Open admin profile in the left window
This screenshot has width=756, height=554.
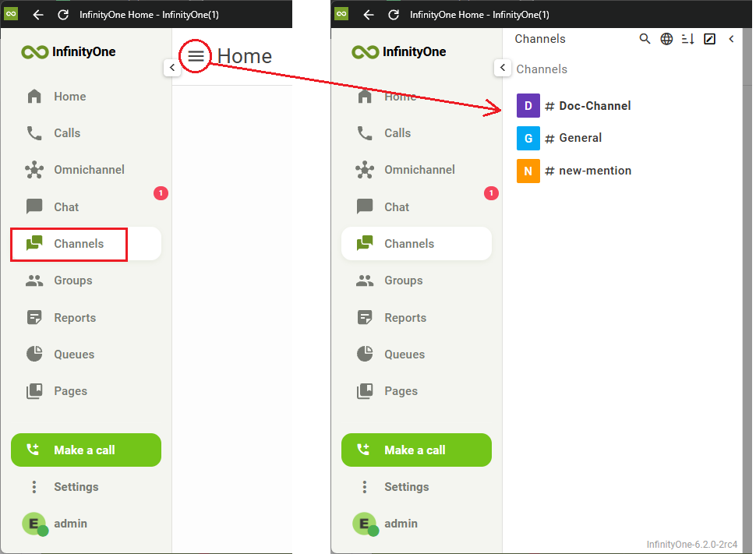(x=86, y=524)
